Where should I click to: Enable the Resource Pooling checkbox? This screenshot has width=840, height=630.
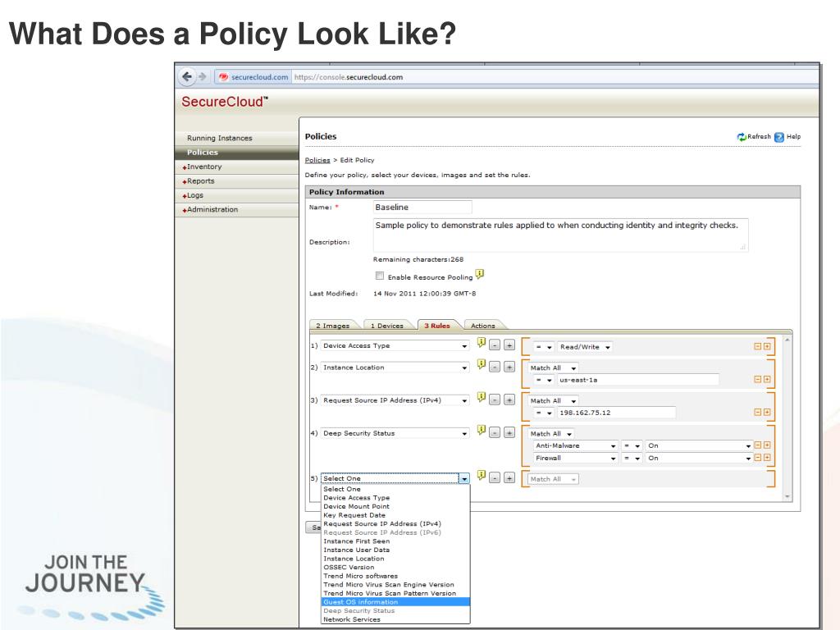click(x=380, y=276)
